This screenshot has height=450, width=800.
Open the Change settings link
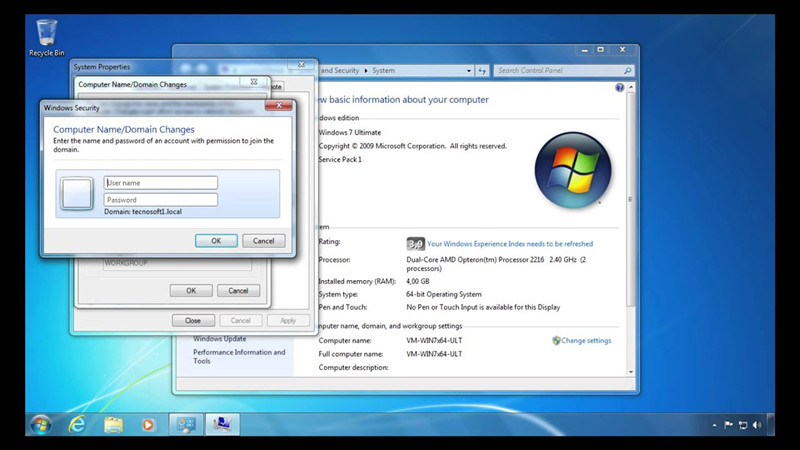pyautogui.click(x=585, y=341)
